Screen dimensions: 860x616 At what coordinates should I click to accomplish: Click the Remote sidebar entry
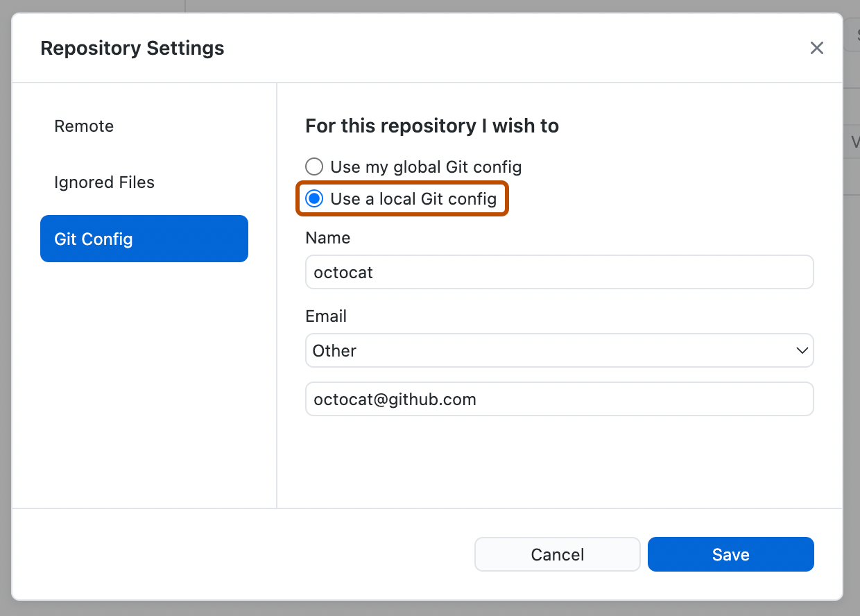pos(84,126)
